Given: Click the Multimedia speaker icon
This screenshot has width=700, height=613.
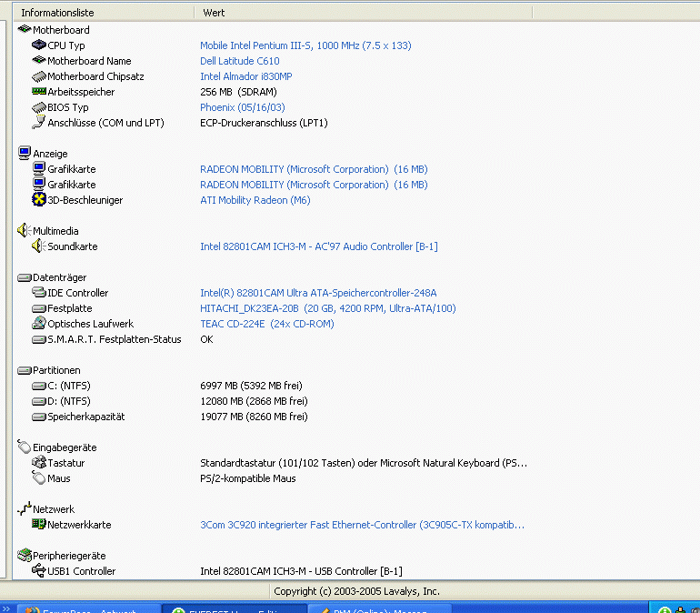Looking at the screenshot, I should (25, 230).
